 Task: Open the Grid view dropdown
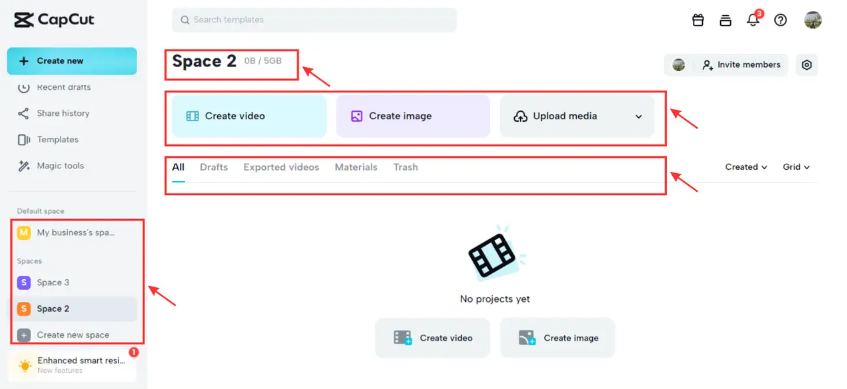point(796,167)
